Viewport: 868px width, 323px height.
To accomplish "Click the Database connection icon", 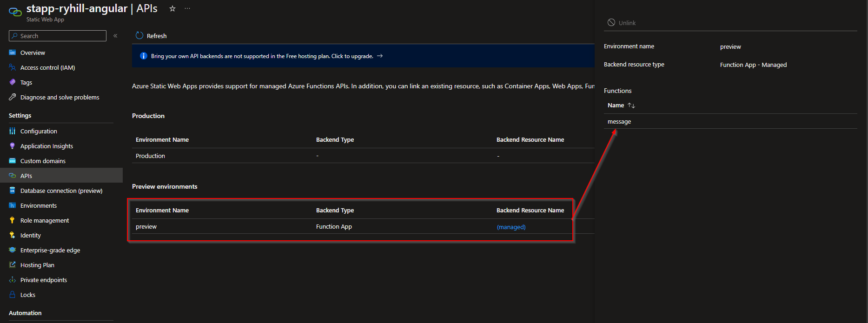I will (x=13, y=191).
